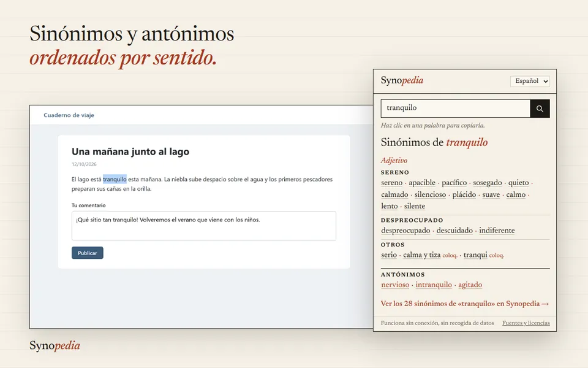This screenshot has width=588, height=368.
Task: Click the Publicar button
Action: (x=88, y=253)
